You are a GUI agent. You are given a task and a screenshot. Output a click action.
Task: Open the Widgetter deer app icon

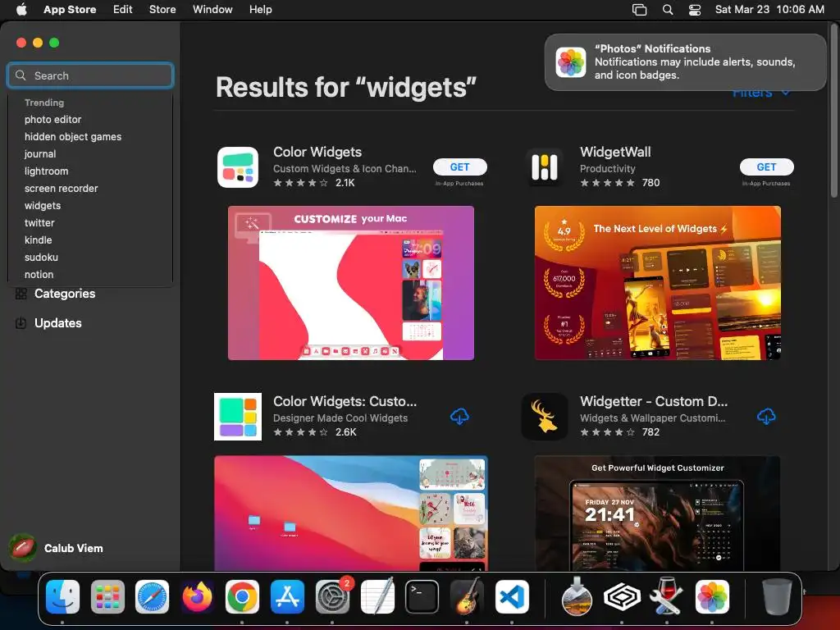tap(545, 417)
